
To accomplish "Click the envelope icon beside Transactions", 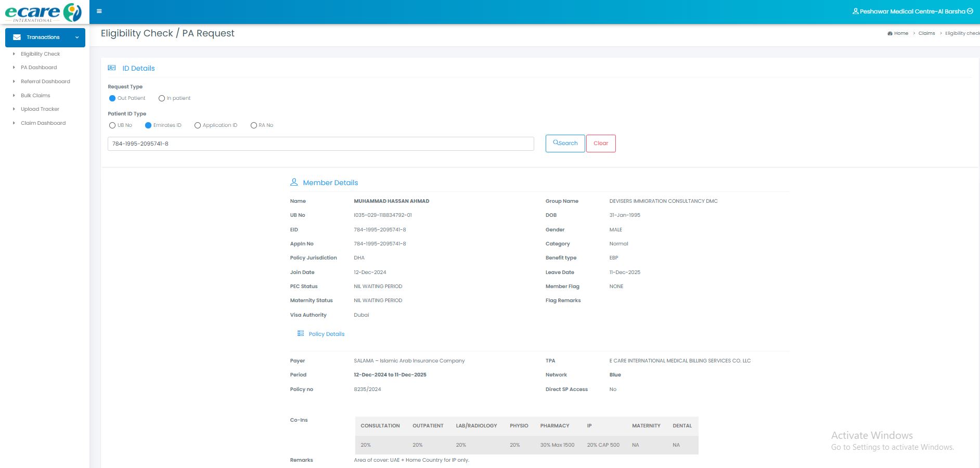I will point(17,37).
